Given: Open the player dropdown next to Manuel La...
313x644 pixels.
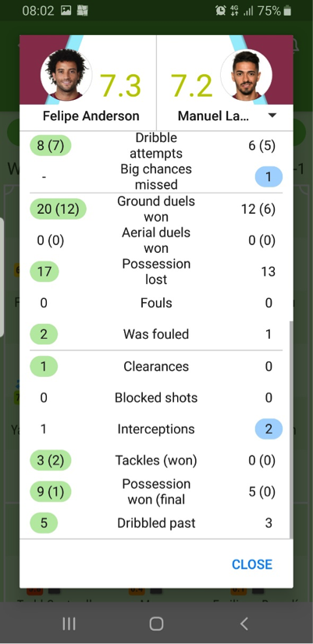Looking at the screenshot, I should point(272,116).
